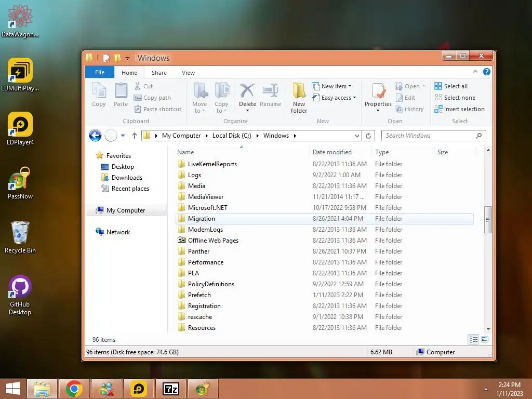
Task: Click the Search Windows field
Action: (x=434, y=136)
